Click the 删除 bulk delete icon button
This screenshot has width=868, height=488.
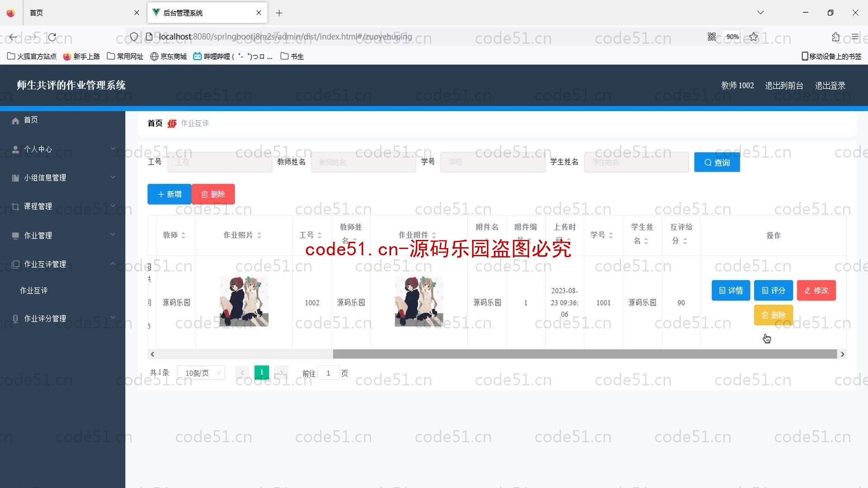(213, 194)
